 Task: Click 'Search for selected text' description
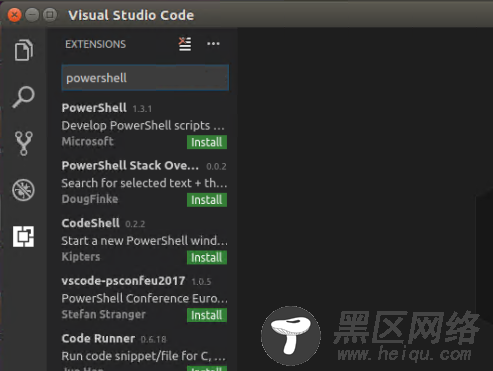(144, 183)
